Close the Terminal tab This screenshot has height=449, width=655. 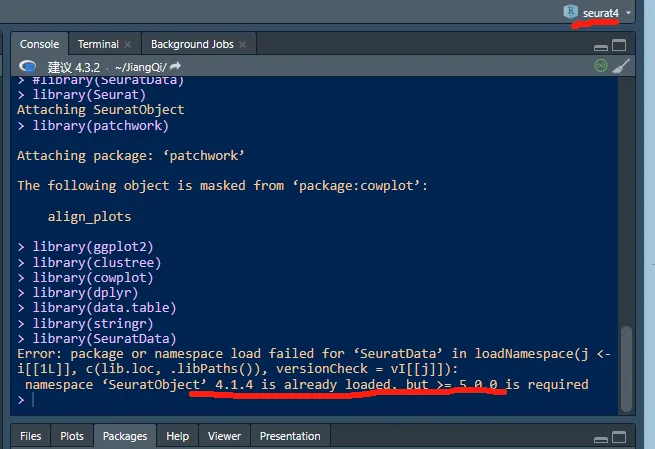coord(128,44)
